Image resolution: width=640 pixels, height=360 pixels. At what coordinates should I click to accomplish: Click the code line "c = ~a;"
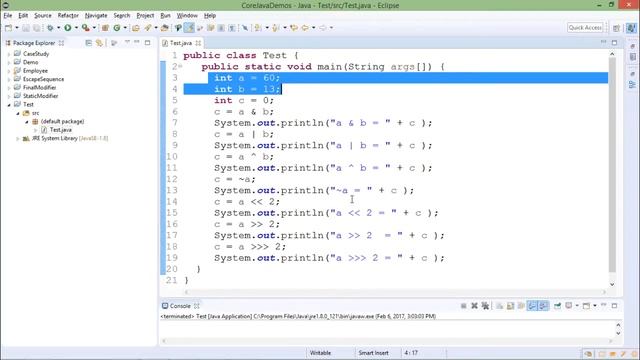(235, 179)
